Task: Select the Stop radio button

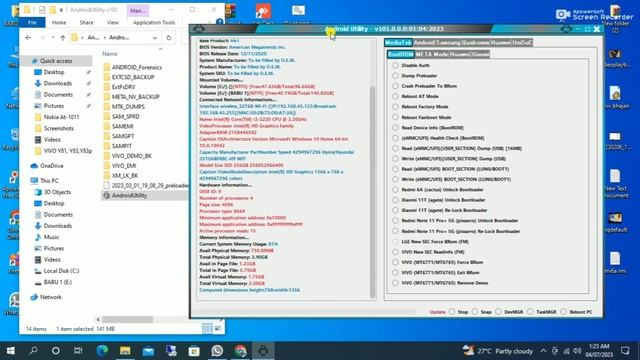Action: tap(452, 312)
